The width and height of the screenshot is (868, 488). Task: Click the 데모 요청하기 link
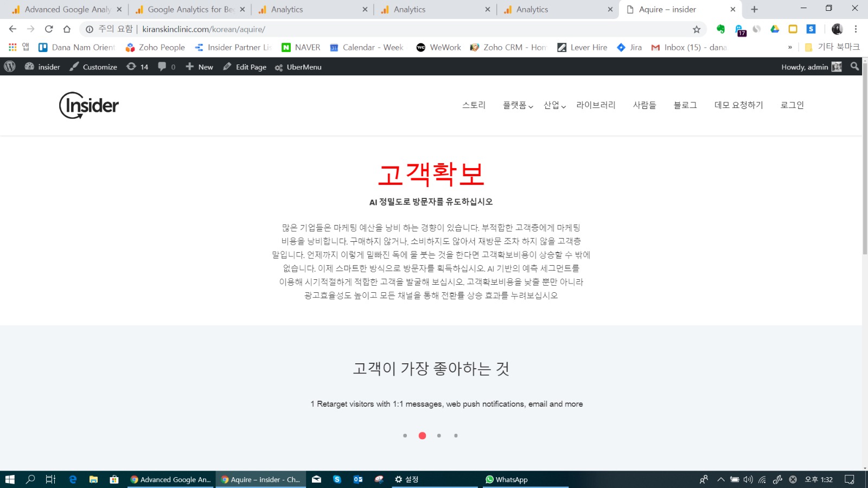[738, 105]
